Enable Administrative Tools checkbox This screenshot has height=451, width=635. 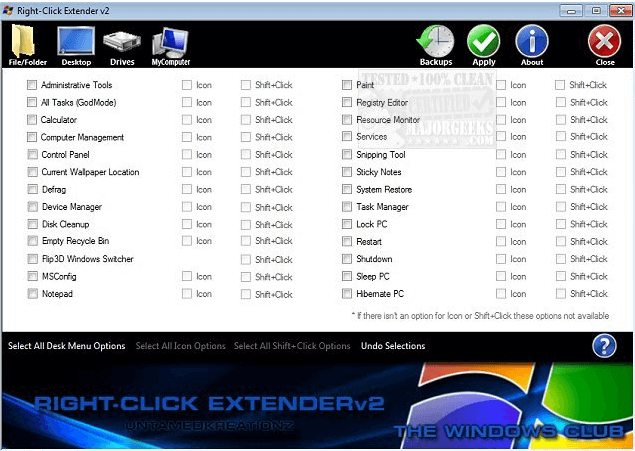32,85
